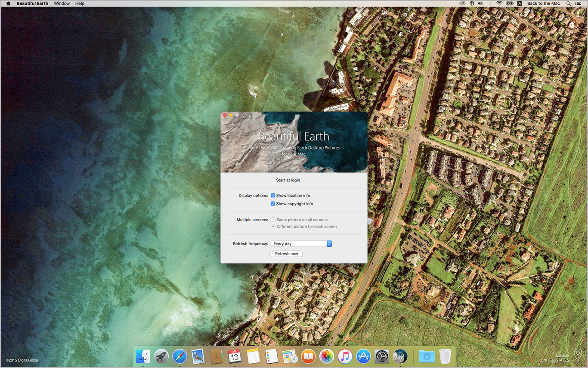Minimize the Beautiful Earth preferences window
Viewport: 588px width, 368px height.
coord(231,115)
